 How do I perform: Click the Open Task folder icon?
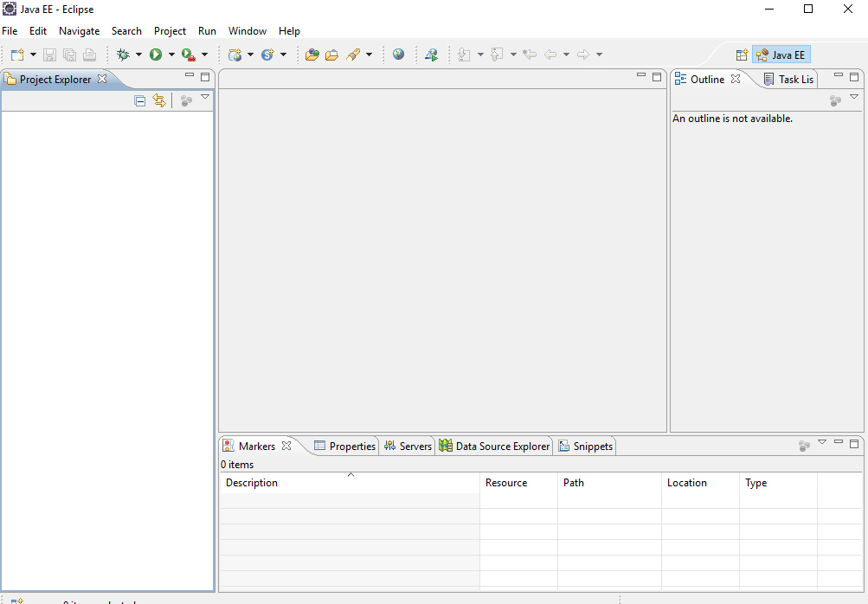click(332, 55)
